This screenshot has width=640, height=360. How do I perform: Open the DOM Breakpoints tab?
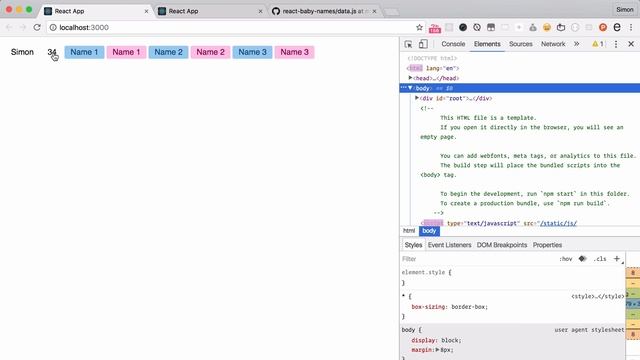click(502, 245)
